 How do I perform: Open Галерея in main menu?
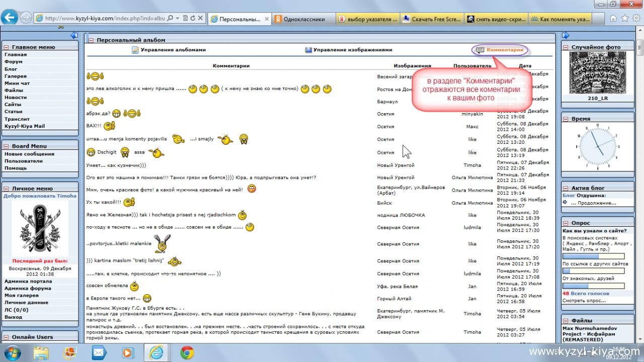(16, 76)
